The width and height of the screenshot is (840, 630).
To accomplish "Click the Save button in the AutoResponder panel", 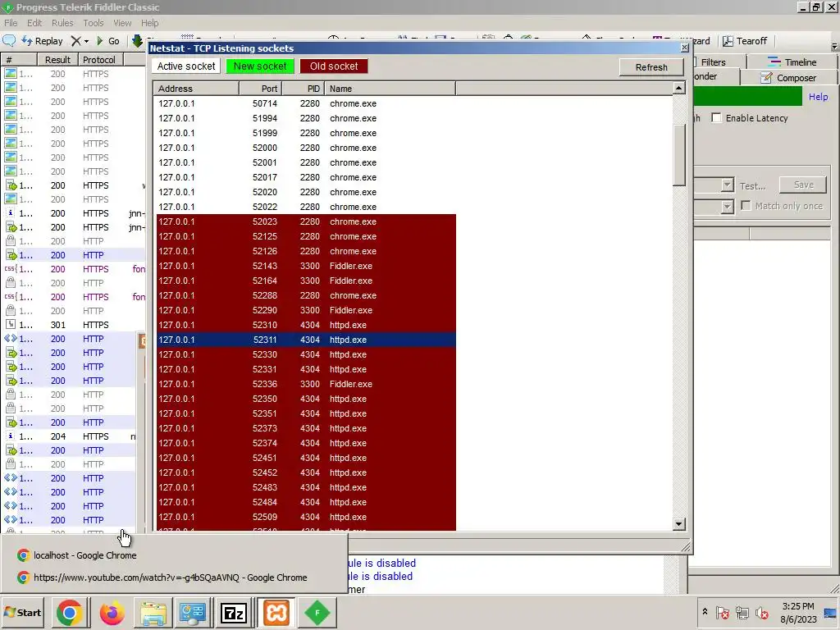I will point(803,185).
